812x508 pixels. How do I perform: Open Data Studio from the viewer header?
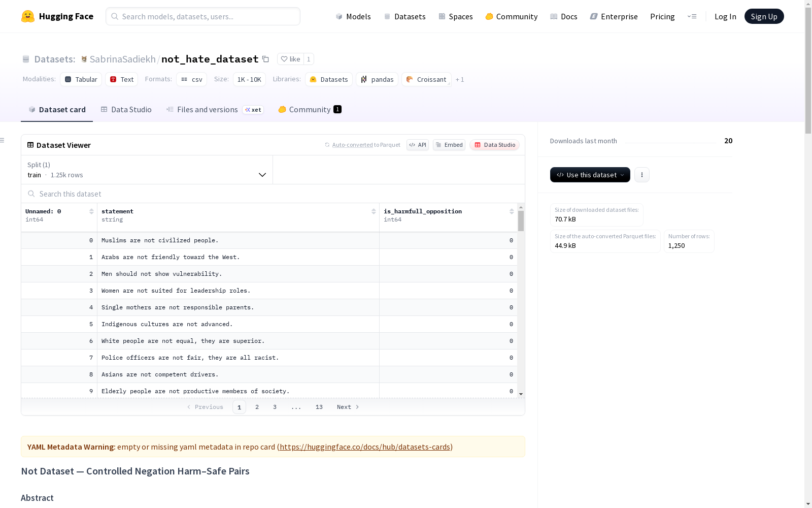pos(495,145)
